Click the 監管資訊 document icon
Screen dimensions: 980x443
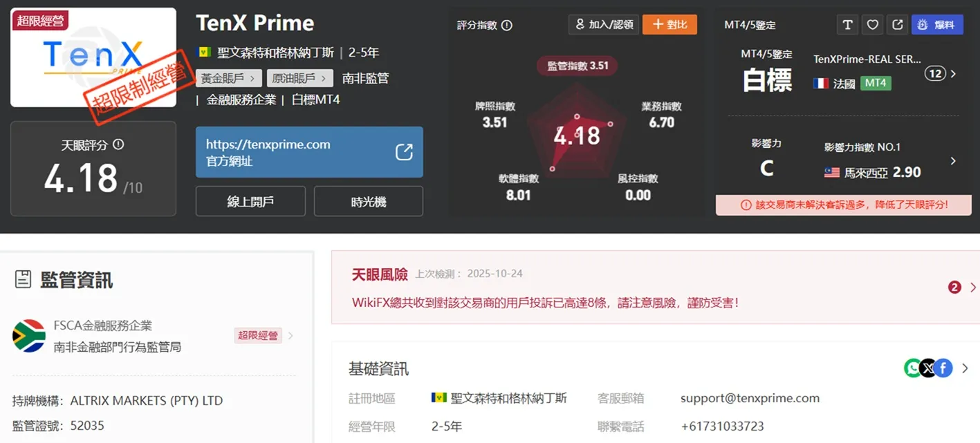[23, 279]
